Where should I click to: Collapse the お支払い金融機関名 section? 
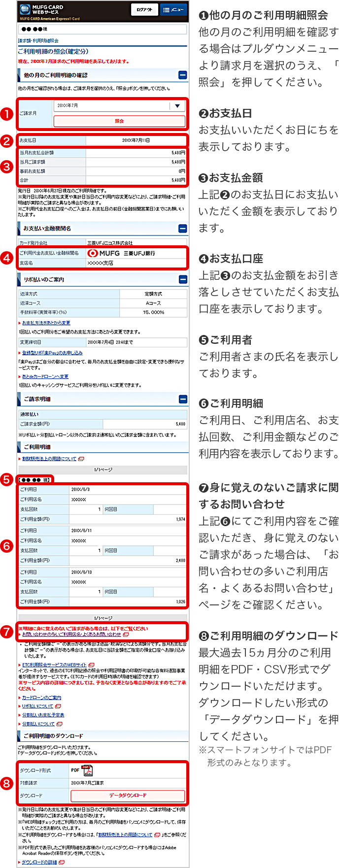pyautogui.click(x=182, y=229)
